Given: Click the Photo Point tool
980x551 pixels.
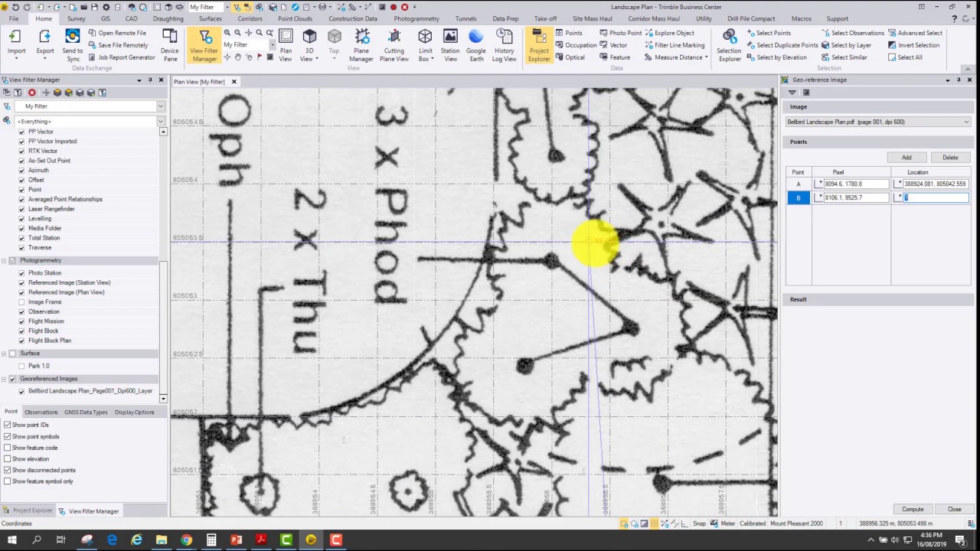Looking at the screenshot, I should 620,33.
